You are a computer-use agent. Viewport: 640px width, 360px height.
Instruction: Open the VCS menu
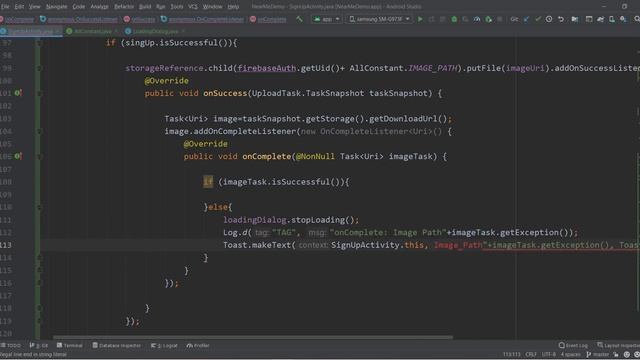click(x=193, y=7)
